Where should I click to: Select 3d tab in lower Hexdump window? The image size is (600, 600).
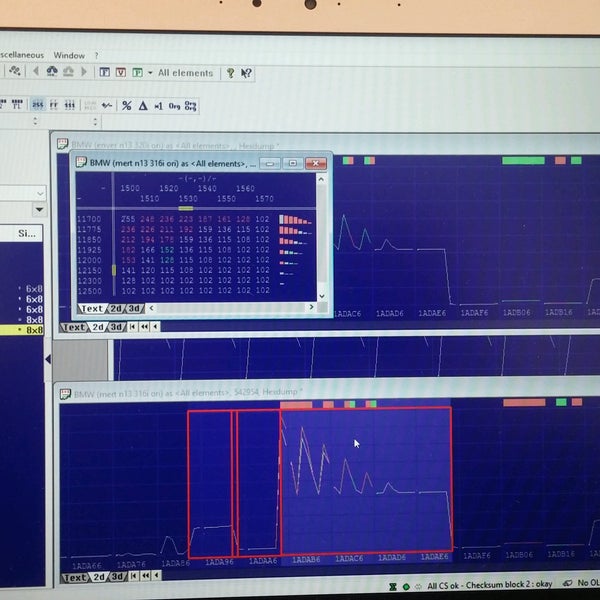click(117, 576)
